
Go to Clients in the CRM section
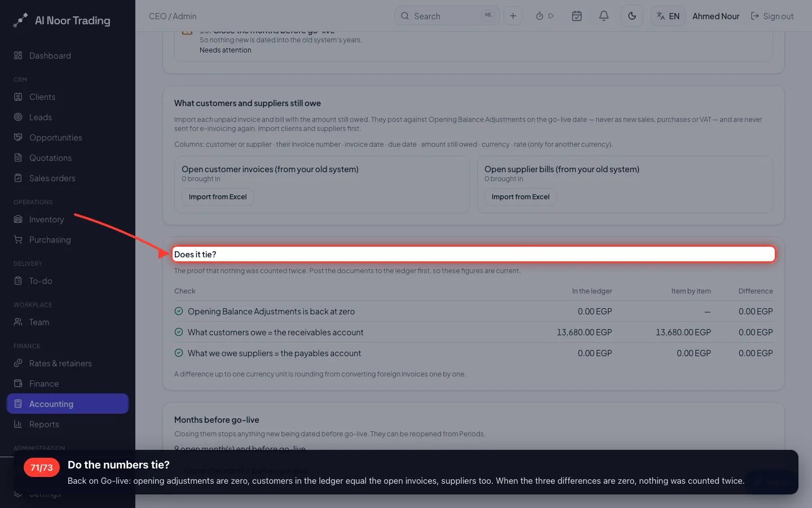(x=68, y=97)
